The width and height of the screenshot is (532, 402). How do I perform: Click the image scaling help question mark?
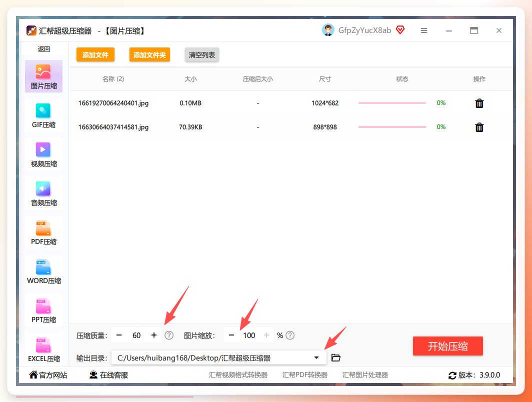tap(290, 335)
